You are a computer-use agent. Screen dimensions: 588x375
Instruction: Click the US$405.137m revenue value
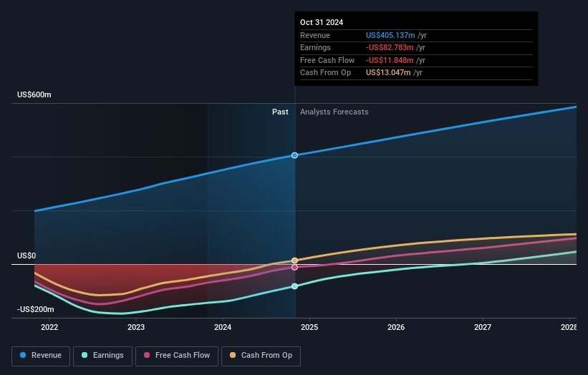tap(390, 35)
